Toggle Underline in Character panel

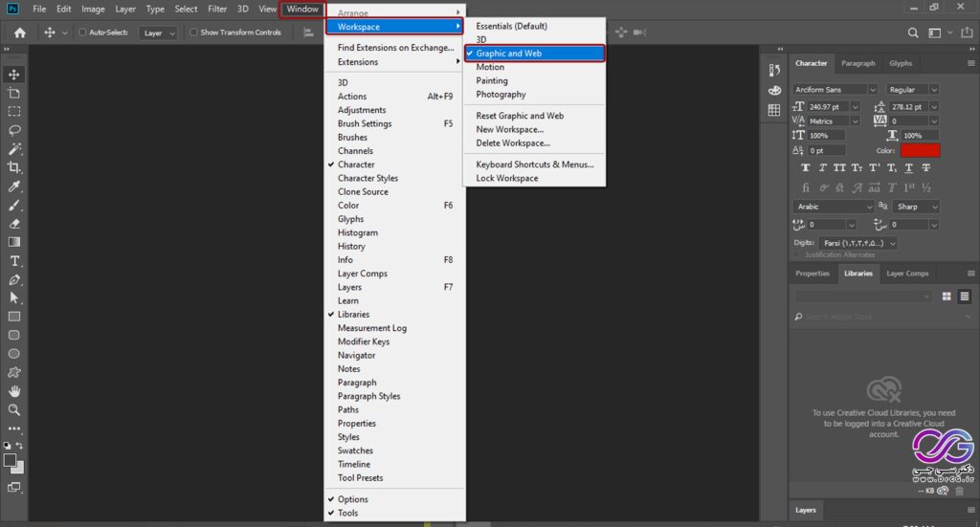pyautogui.click(x=909, y=168)
